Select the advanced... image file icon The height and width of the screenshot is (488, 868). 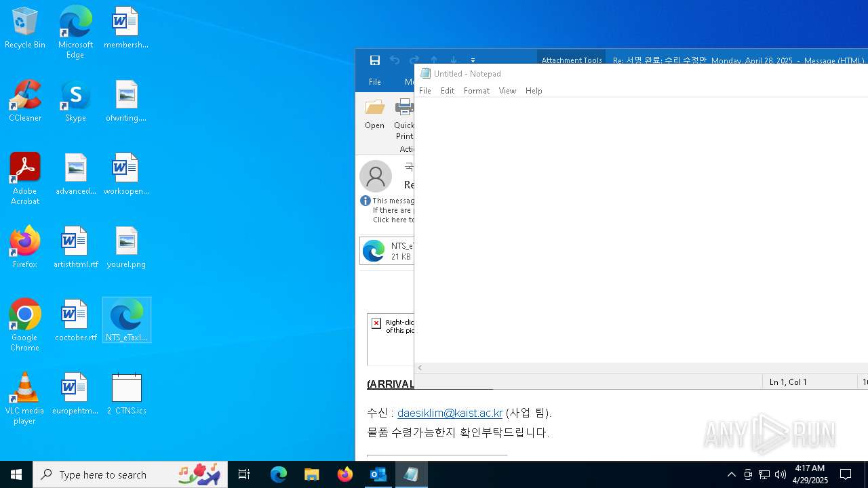point(75,175)
